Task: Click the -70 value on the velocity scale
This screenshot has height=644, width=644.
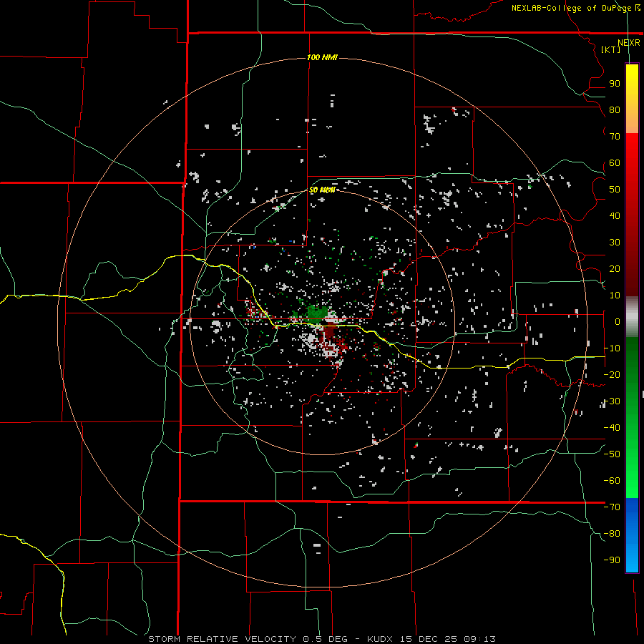Action: click(612, 507)
